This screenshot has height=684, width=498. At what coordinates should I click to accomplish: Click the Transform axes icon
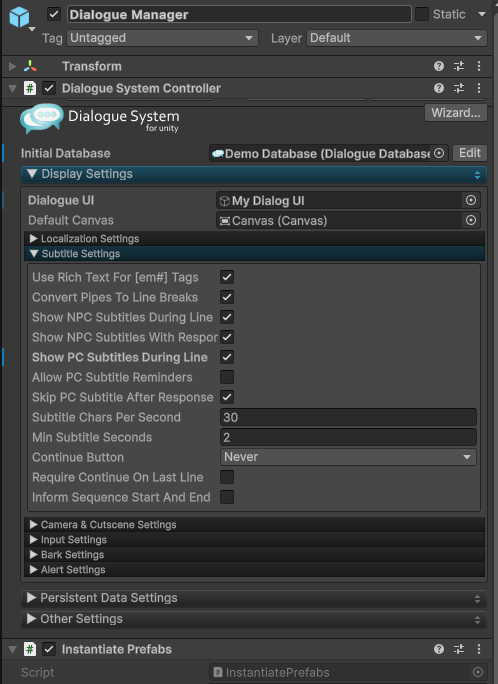pyautogui.click(x=30, y=66)
